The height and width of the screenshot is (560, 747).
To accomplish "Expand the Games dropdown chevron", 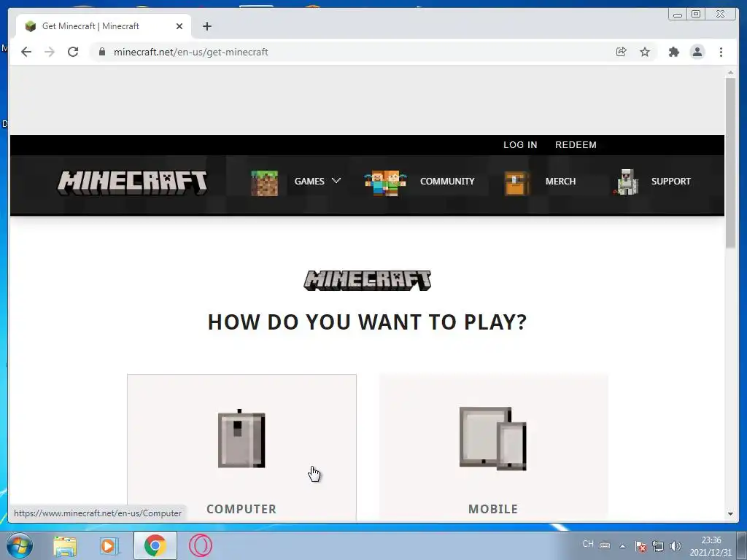I will pos(336,181).
